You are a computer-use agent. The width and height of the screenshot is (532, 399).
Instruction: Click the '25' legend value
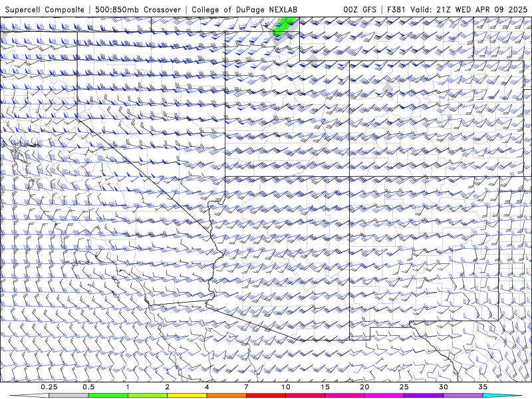pos(404,387)
